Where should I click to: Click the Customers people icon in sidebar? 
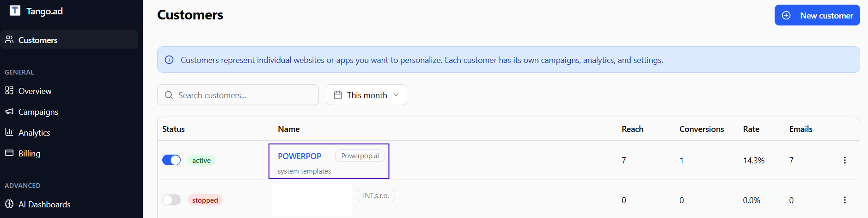(9, 40)
